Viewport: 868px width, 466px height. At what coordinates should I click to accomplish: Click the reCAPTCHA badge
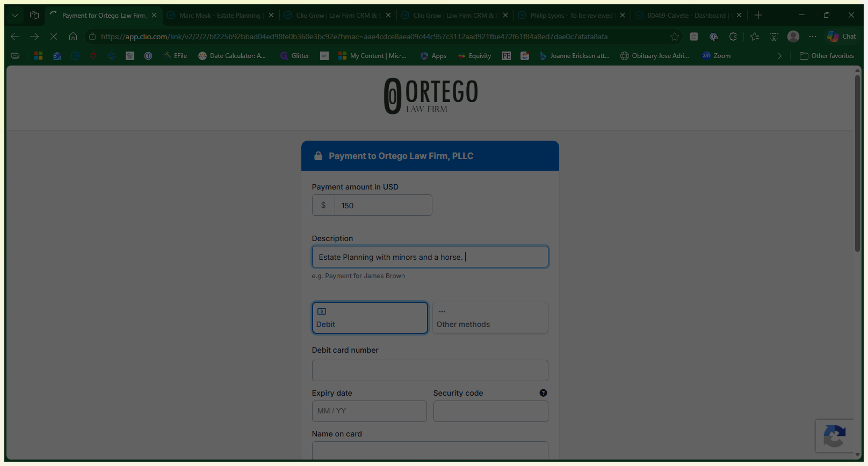[x=835, y=435]
